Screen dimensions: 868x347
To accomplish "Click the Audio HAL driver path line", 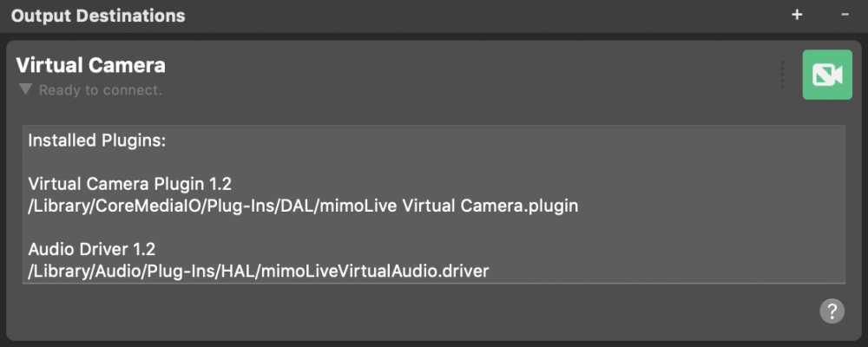I will [x=259, y=272].
